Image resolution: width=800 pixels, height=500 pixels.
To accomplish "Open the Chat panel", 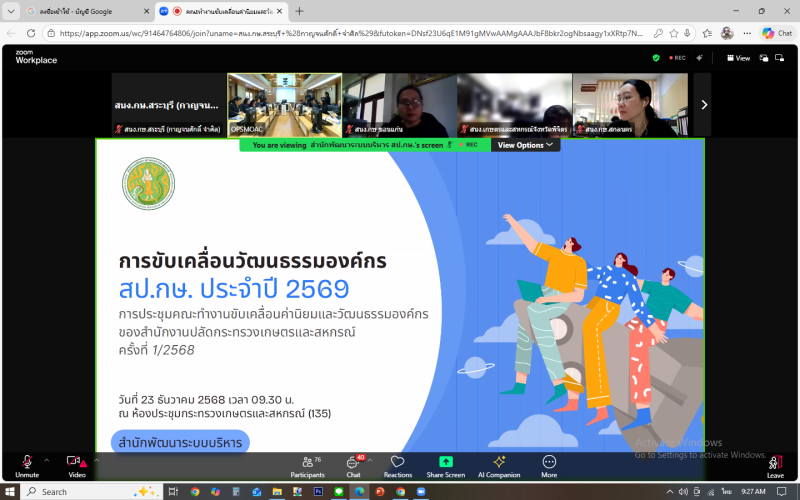I will click(352, 465).
